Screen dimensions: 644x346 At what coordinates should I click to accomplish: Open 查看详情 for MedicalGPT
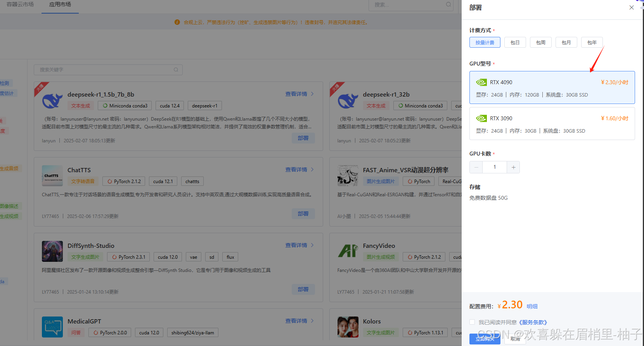point(296,321)
